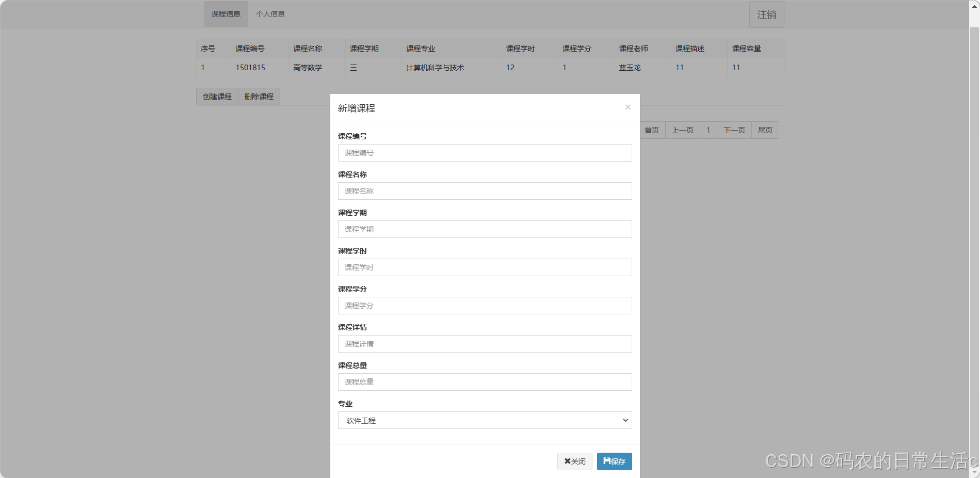
Task: Select page number 1 in pagination
Action: coord(708,130)
